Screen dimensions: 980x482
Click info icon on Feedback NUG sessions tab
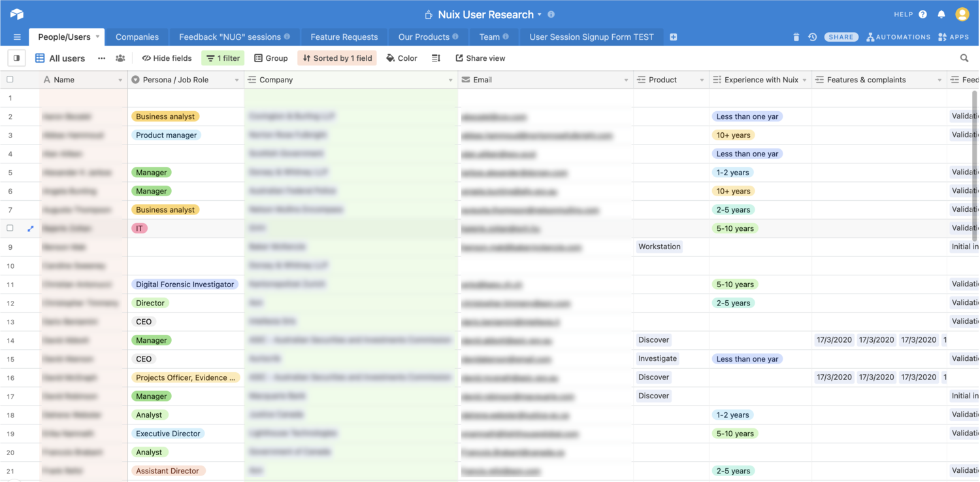tap(287, 37)
